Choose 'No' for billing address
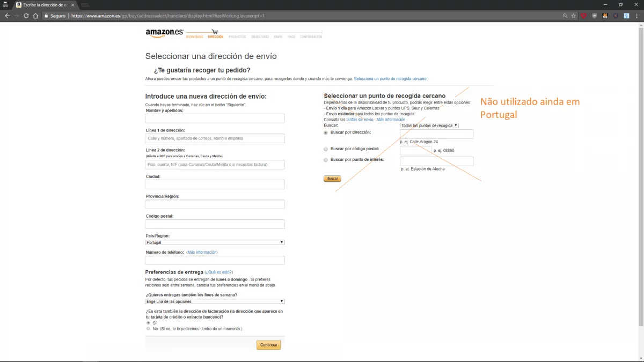This screenshot has height=362, width=644. (148, 329)
